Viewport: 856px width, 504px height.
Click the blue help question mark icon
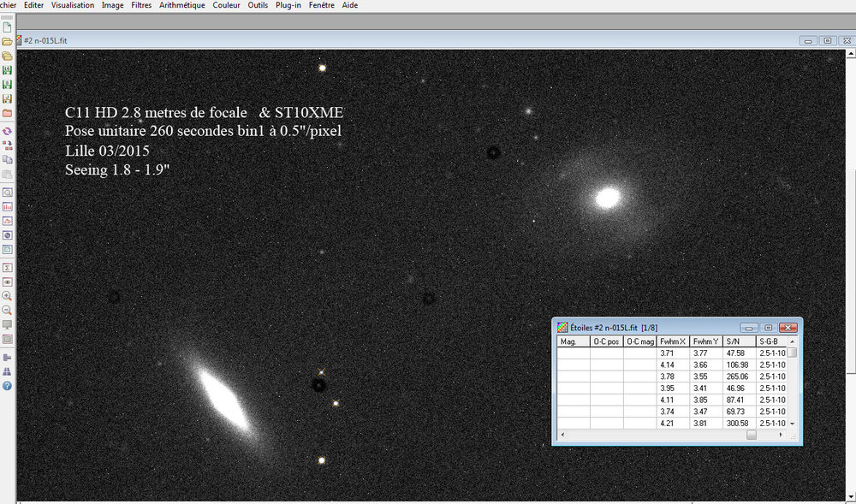coord(7,386)
